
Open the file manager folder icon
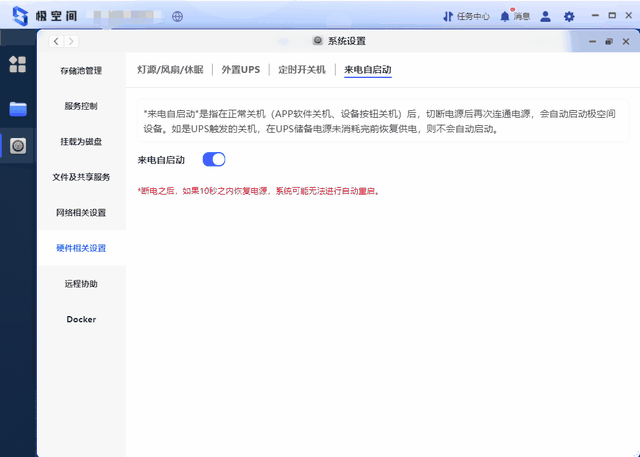click(x=18, y=108)
